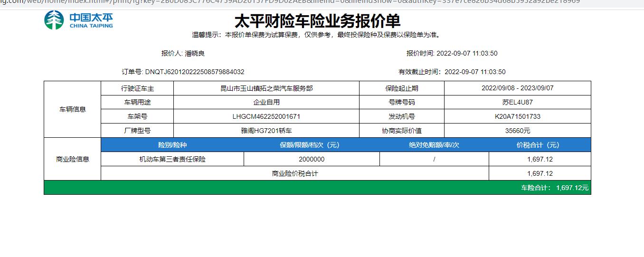Select VIN LHGCM462252001671
This screenshot has width=644, height=257.
pos(266,116)
